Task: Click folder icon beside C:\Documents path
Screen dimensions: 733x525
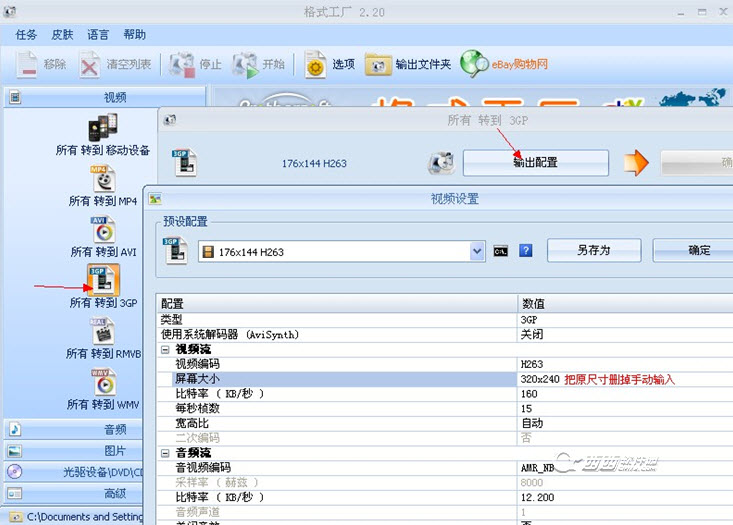Action: pos(16,517)
